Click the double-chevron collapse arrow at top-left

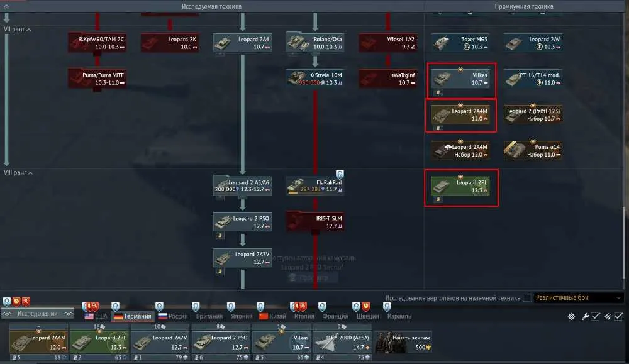coord(6,6)
